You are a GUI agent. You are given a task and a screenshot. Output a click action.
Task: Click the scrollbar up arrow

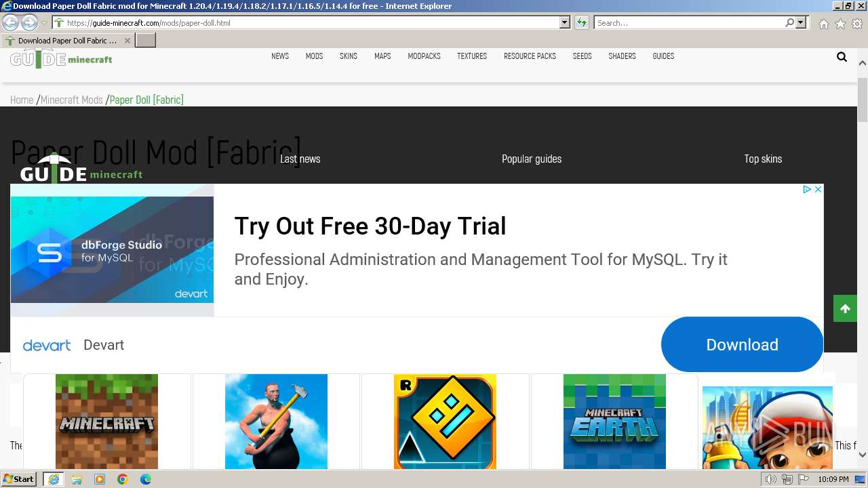tap(863, 62)
